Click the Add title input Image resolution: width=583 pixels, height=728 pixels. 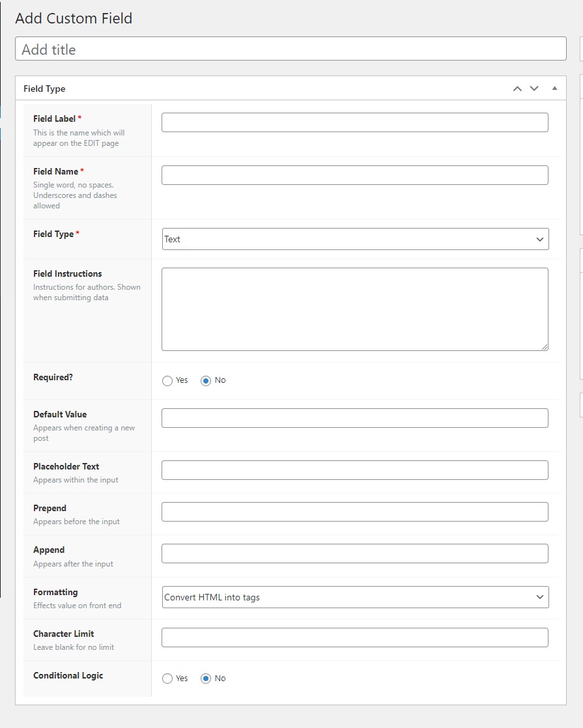291,49
